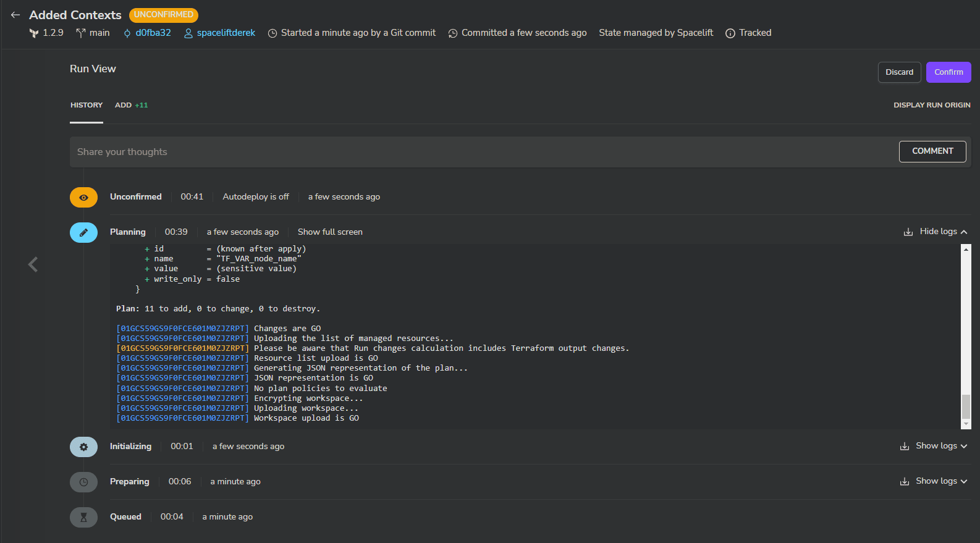Click the Run View heading
The height and width of the screenshot is (543, 980).
tap(93, 69)
